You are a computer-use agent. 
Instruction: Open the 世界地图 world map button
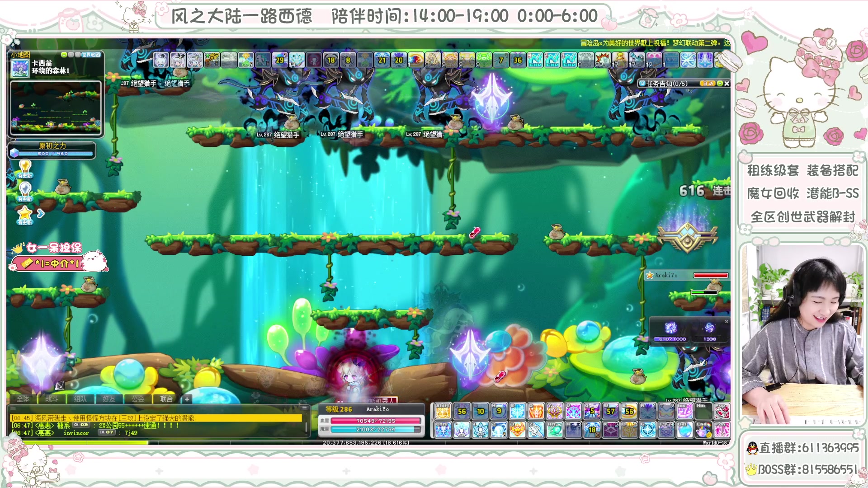pyautogui.click(x=91, y=55)
